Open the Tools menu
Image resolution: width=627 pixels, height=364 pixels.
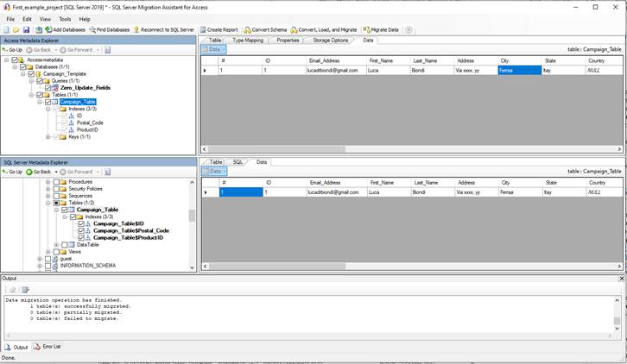tap(65, 19)
